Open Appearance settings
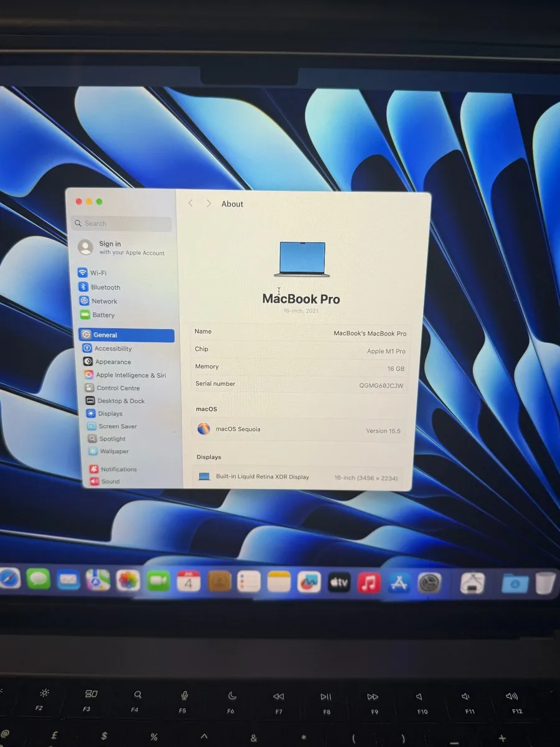 [x=111, y=362]
